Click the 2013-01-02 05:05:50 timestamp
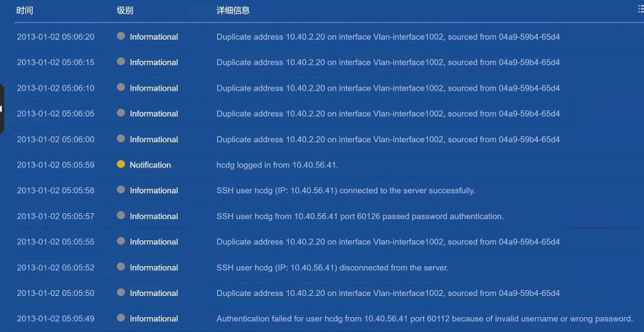Screen dimensions: 644x332 coord(56,293)
